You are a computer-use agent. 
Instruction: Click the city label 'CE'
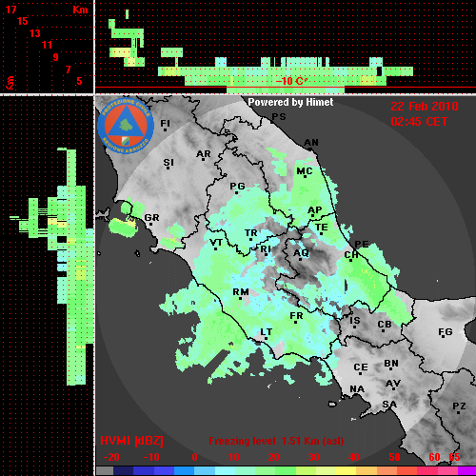361,367
